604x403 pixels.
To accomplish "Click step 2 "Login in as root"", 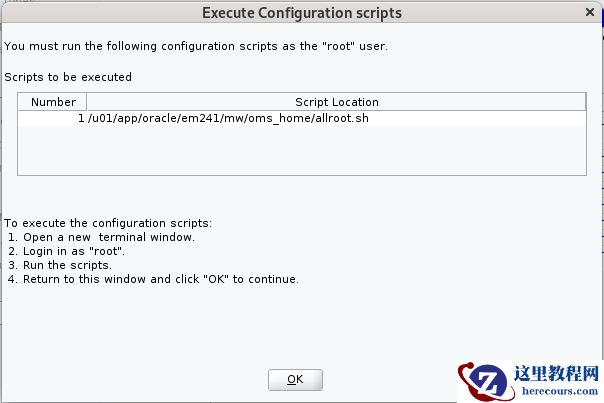I will (70, 251).
